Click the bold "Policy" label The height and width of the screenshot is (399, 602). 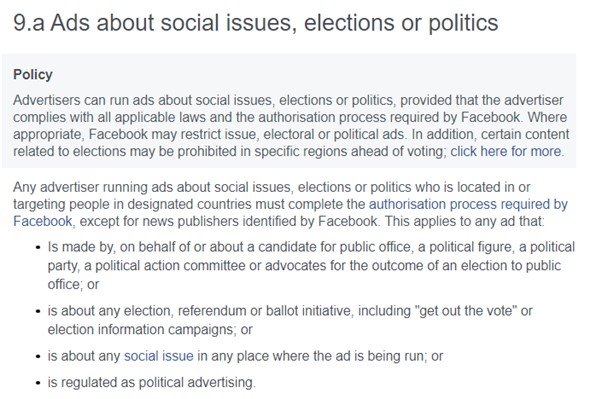click(x=33, y=75)
